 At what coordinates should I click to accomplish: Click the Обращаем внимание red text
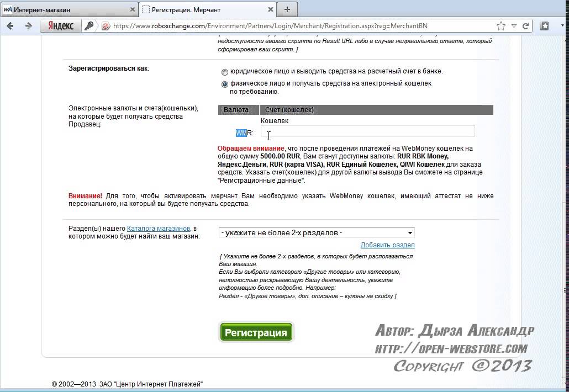tap(251, 149)
